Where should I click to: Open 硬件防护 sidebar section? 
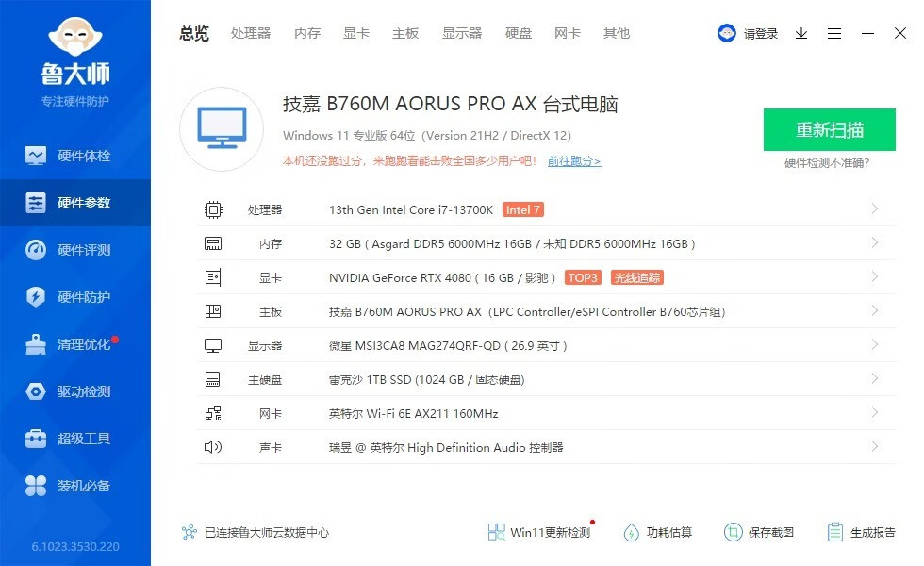click(75, 297)
